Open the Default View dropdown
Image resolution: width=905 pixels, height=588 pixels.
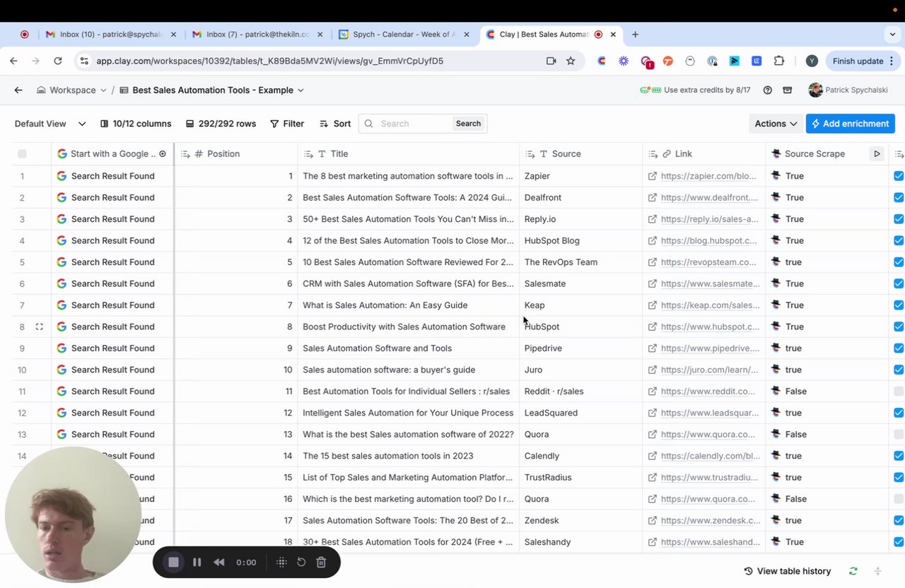tap(49, 124)
